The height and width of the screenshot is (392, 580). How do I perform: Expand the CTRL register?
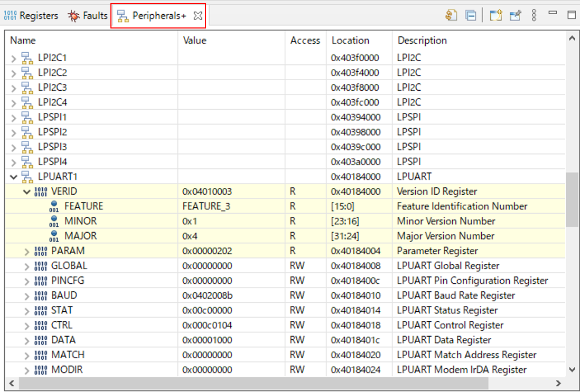[x=26, y=326]
